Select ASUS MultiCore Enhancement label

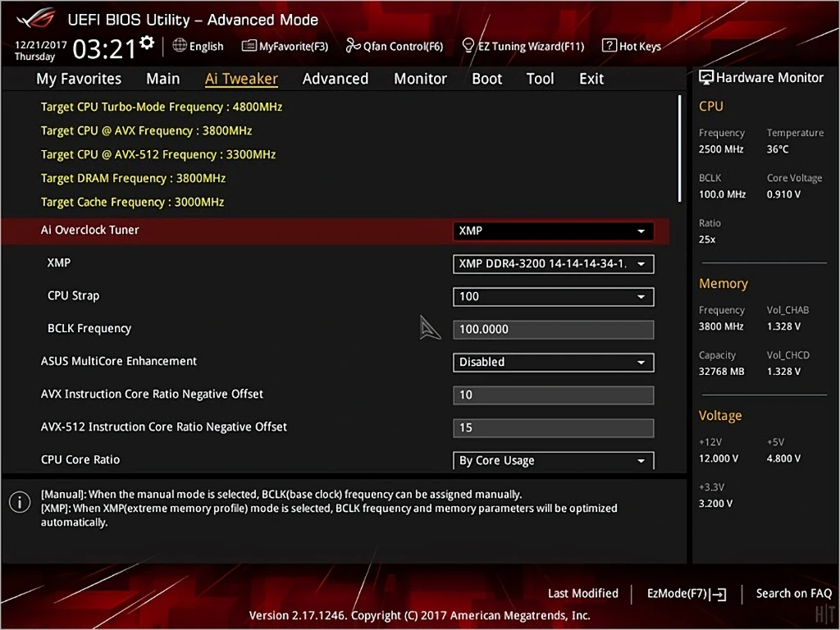click(x=119, y=361)
